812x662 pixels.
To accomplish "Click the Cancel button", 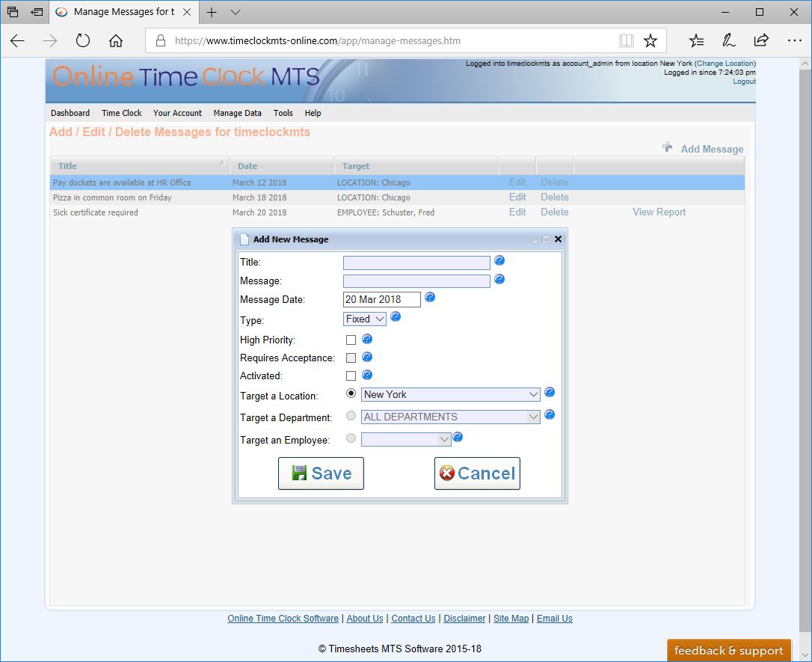I will tap(477, 473).
